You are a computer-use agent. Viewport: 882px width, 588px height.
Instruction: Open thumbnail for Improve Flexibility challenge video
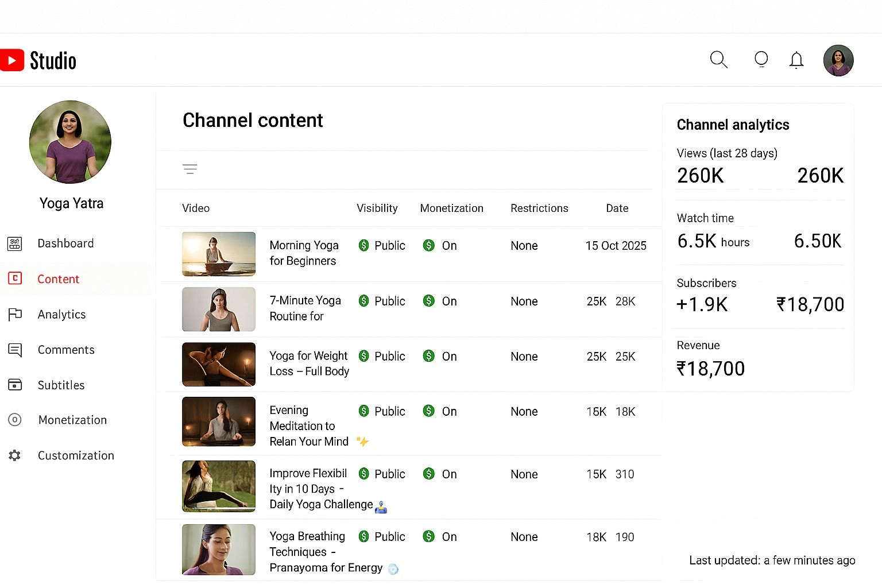click(x=218, y=486)
